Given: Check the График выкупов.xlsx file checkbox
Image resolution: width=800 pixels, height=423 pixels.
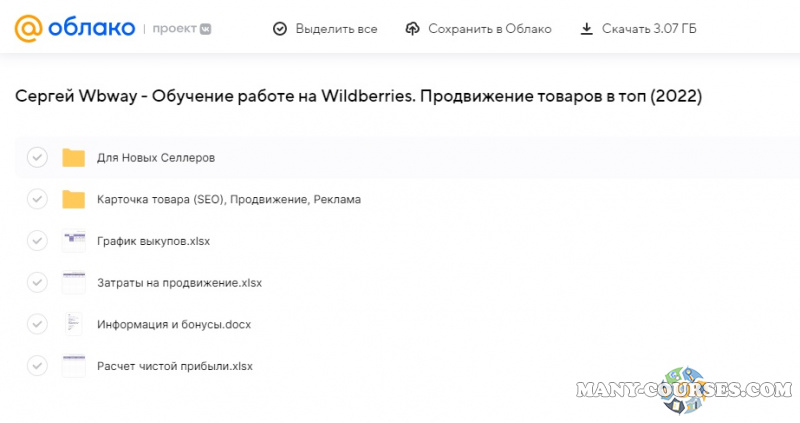Looking at the screenshot, I should 37,241.
